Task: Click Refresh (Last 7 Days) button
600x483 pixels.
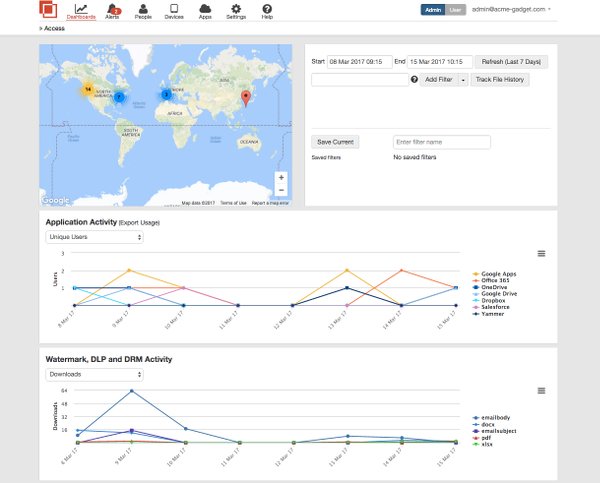Action: (511, 62)
